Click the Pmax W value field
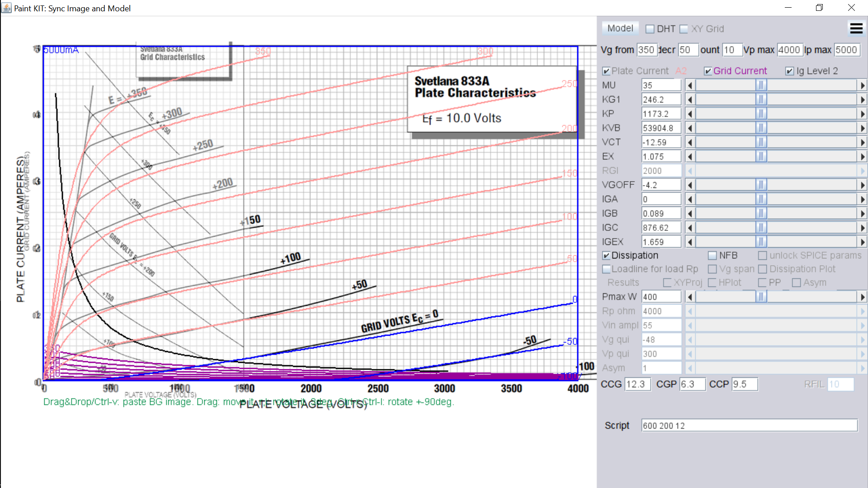 click(661, 297)
